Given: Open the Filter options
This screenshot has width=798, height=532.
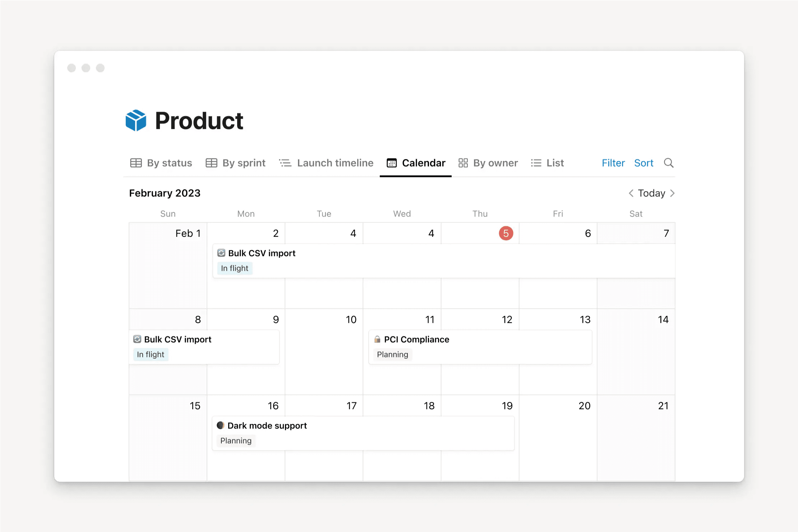Looking at the screenshot, I should point(613,163).
